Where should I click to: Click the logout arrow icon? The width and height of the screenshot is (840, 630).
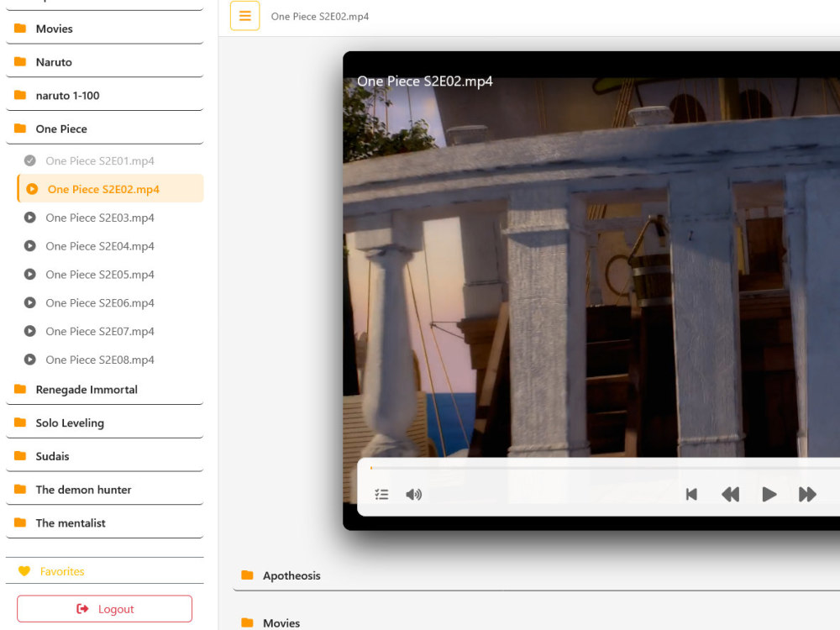(82, 608)
